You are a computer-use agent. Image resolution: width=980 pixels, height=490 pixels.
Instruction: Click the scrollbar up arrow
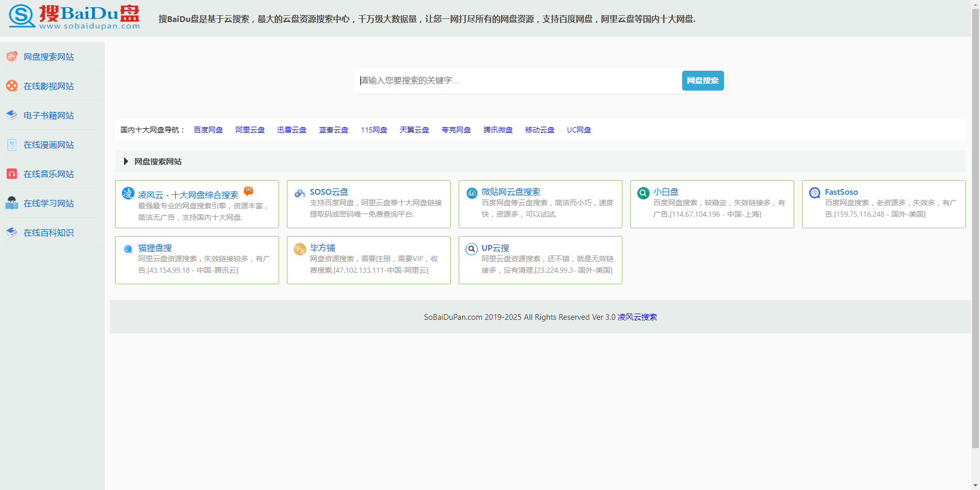(976, 4)
